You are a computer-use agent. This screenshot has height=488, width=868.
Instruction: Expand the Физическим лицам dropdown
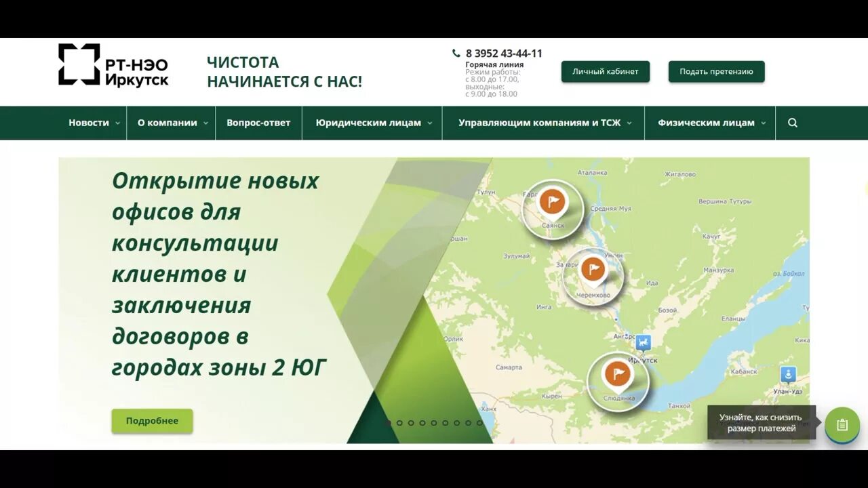coord(711,123)
